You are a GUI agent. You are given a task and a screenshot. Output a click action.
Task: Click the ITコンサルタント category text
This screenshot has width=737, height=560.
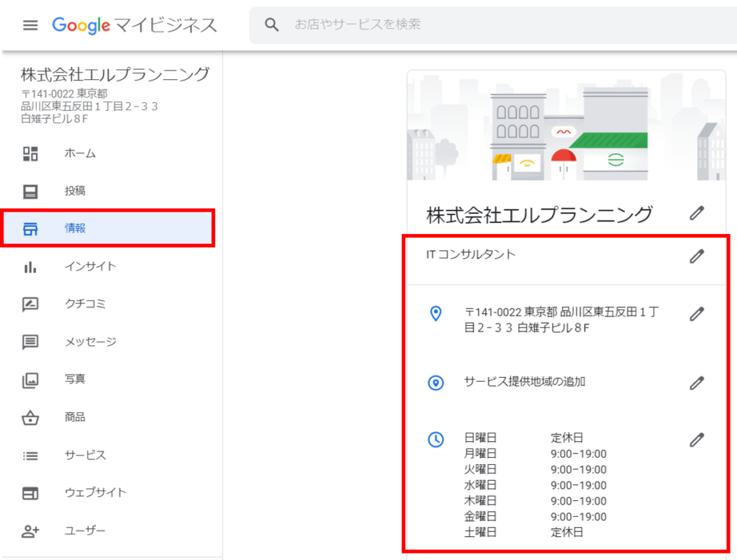click(471, 254)
